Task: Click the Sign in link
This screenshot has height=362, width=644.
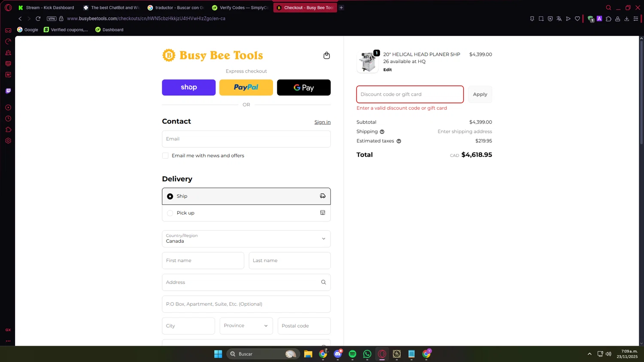Action: (322, 122)
